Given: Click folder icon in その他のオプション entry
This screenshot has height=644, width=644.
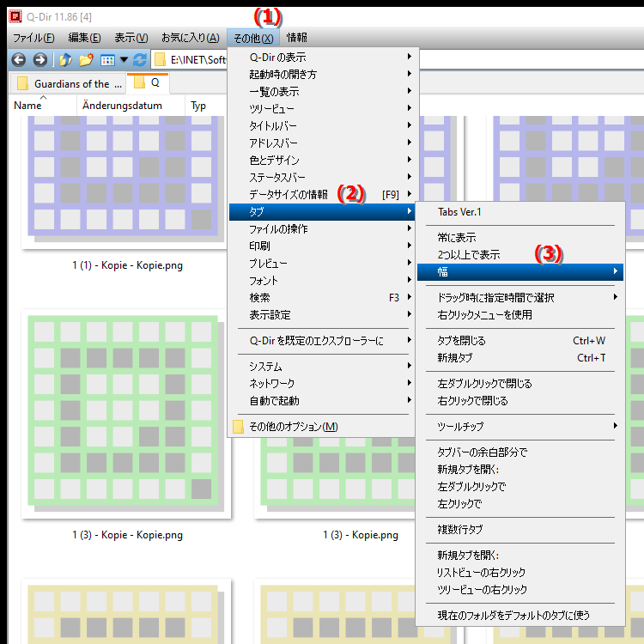Looking at the screenshot, I should click(238, 427).
